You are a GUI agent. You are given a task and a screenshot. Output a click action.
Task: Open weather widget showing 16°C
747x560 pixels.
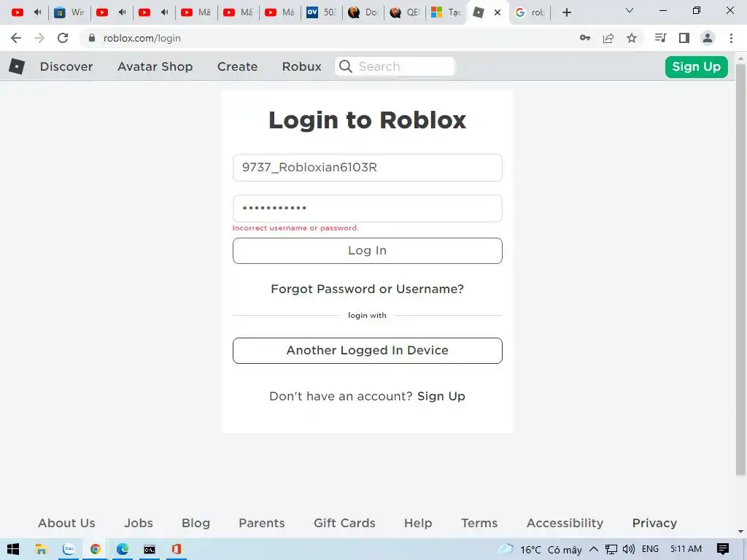tap(540, 550)
